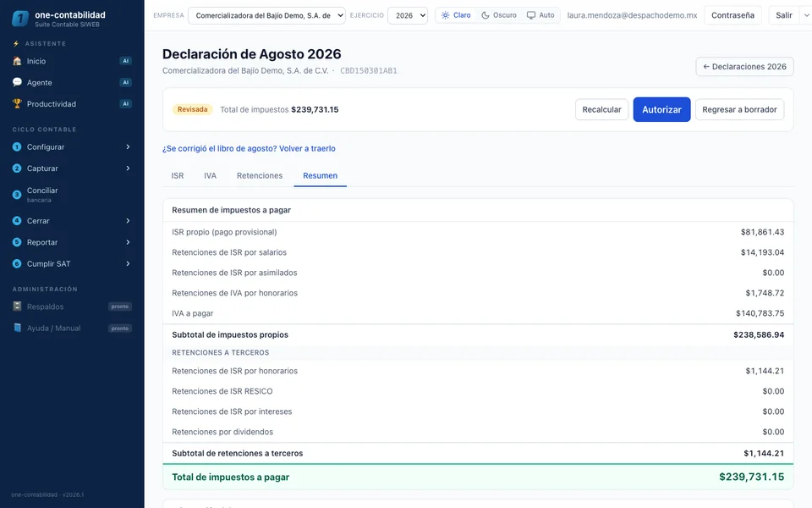Click the Volver a traerlo link
Screen dimensions: 812x508
tap(307, 148)
